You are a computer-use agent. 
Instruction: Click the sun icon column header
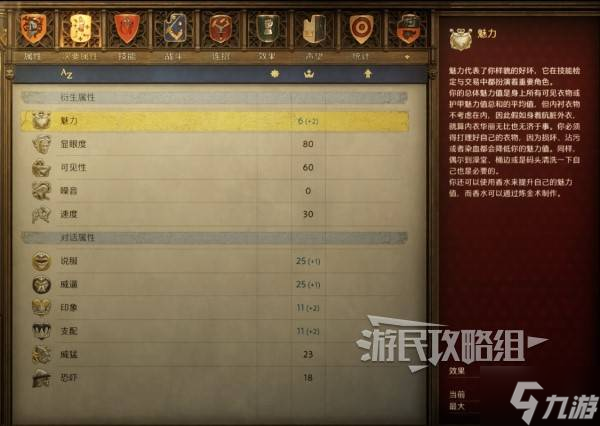pyautogui.click(x=275, y=74)
